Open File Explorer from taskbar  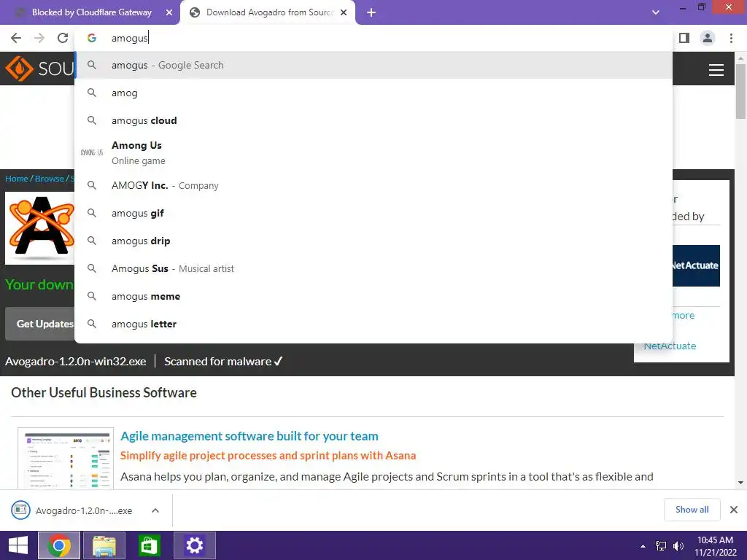coord(104,545)
